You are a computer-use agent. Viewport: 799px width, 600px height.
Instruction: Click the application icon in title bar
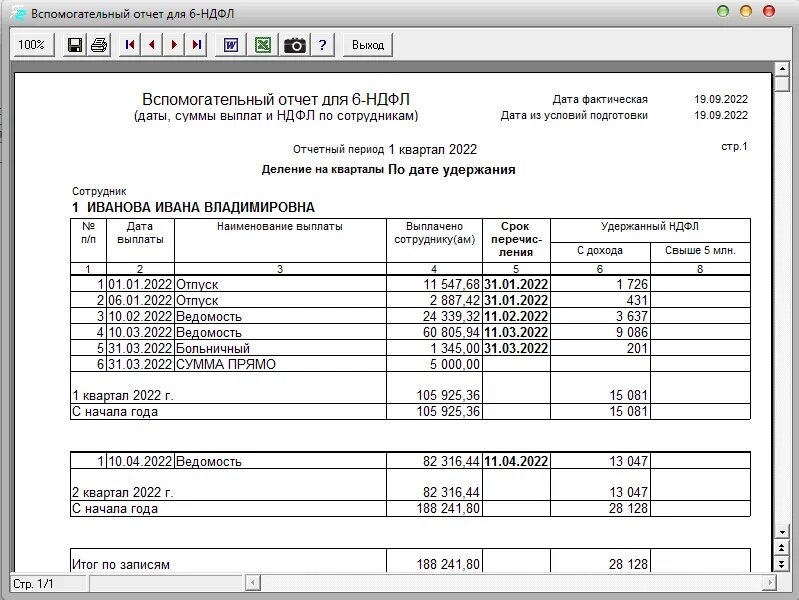18,13
